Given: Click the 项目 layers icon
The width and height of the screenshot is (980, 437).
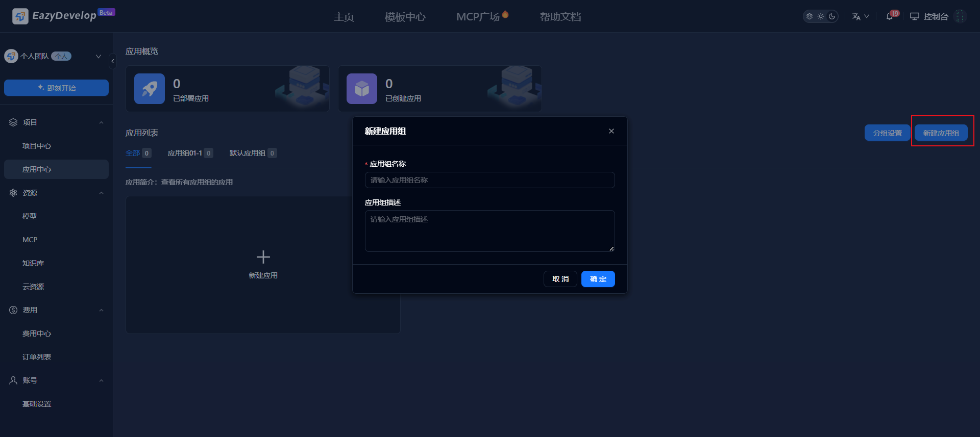Looking at the screenshot, I should [13, 122].
